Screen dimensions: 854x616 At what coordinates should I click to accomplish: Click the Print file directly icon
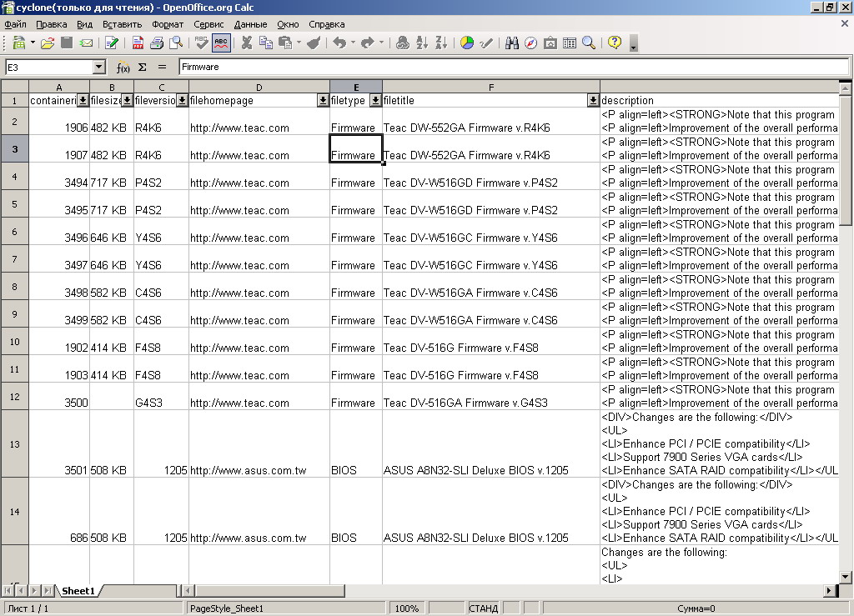coord(156,43)
